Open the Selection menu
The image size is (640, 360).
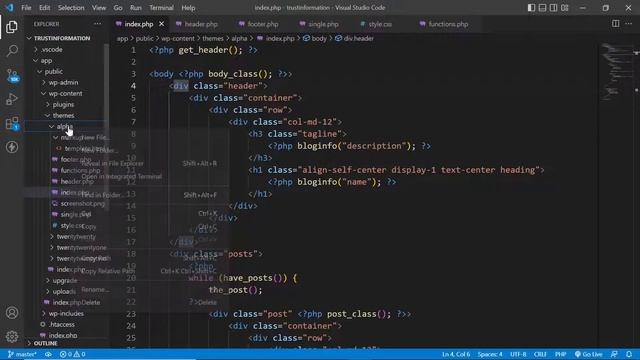coord(71,8)
